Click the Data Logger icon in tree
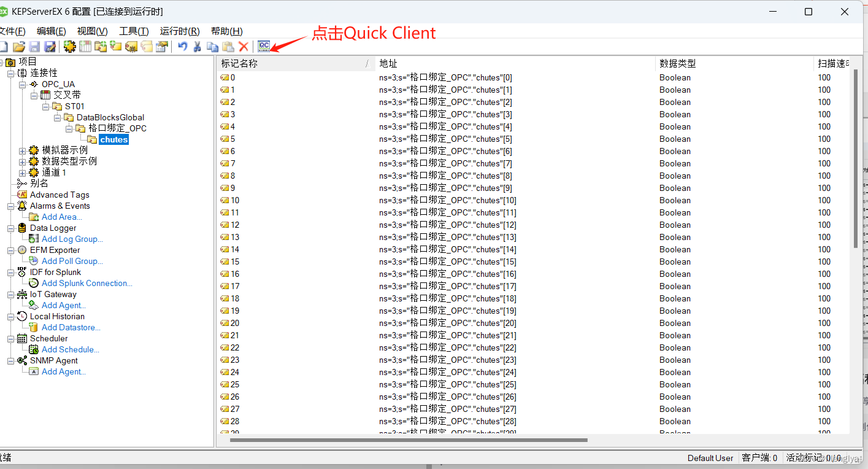 [x=22, y=228]
